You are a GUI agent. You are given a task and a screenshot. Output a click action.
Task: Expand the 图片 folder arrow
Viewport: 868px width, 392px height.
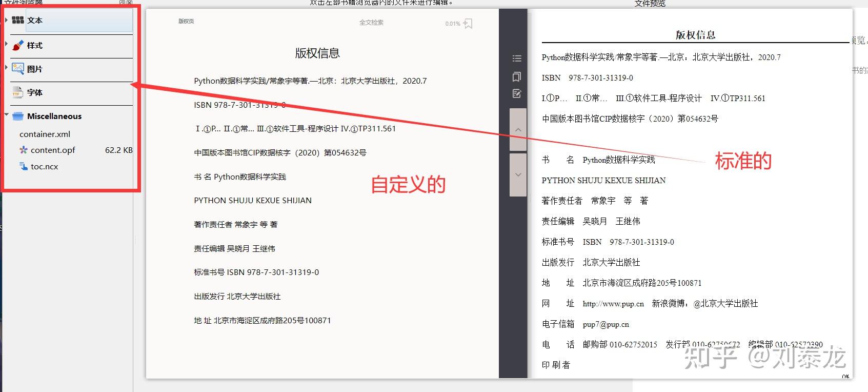point(6,68)
